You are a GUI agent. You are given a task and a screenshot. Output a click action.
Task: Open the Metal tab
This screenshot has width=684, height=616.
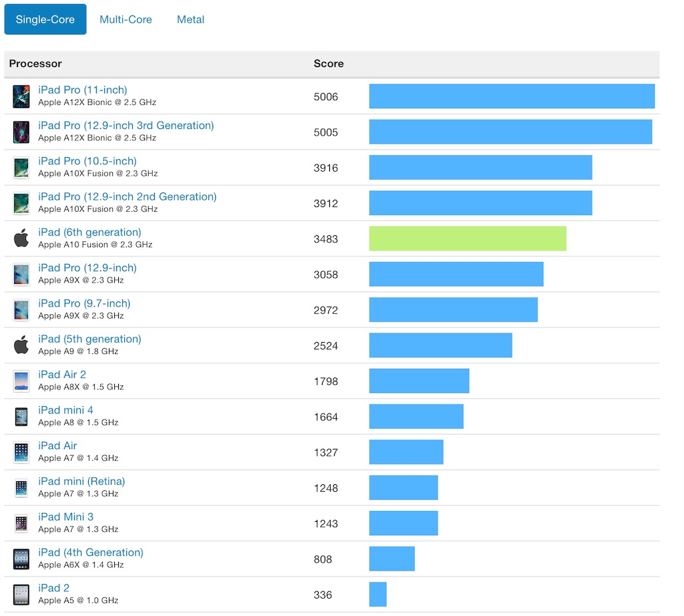click(190, 19)
